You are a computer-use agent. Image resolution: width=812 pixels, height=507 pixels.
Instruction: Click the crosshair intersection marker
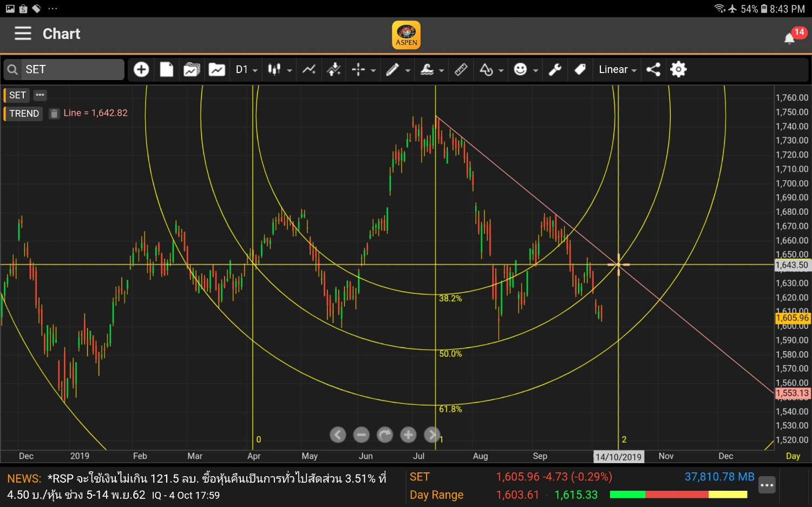(x=618, y=265)
